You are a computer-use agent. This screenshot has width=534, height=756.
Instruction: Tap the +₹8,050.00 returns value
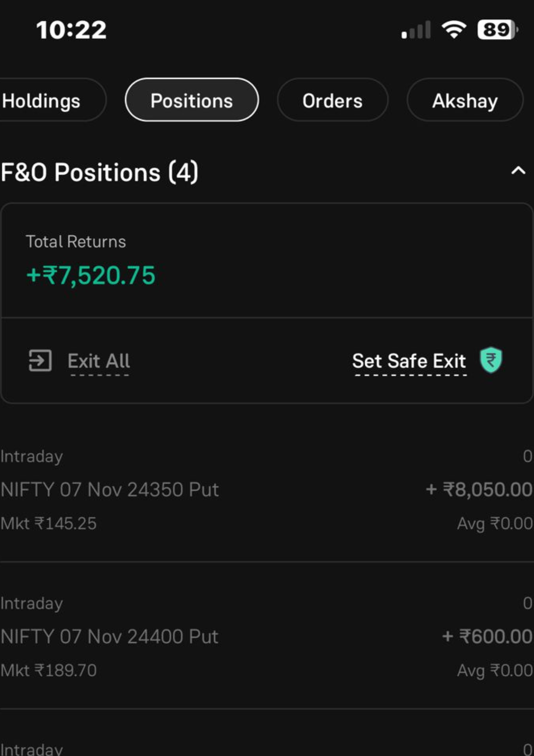click(479, 490)
